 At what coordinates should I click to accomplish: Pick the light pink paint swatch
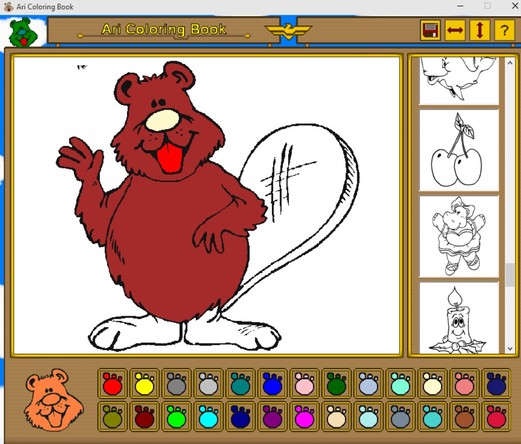(x=304, y=383)
